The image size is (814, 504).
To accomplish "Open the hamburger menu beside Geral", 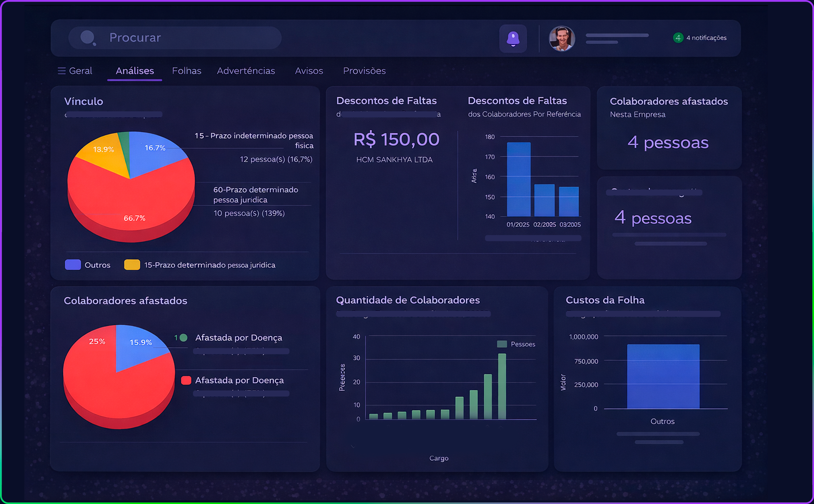I will pyautogui.click(x=62, y=71).
